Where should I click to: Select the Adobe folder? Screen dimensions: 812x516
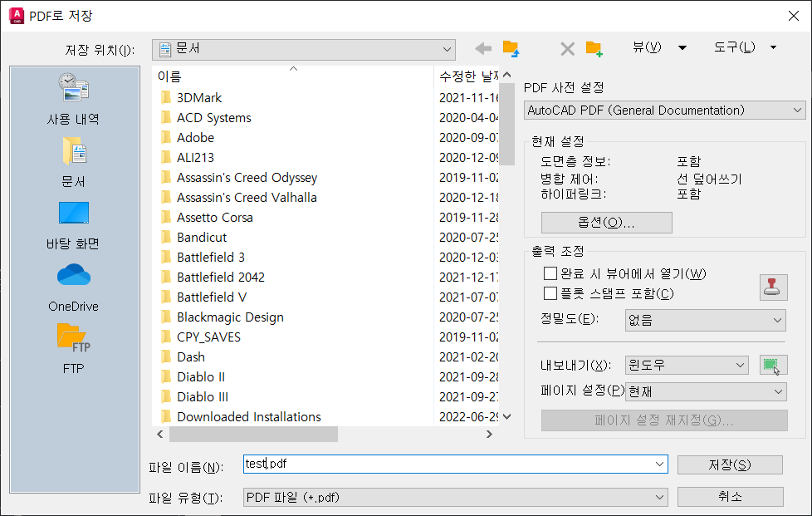coord(187,137)
